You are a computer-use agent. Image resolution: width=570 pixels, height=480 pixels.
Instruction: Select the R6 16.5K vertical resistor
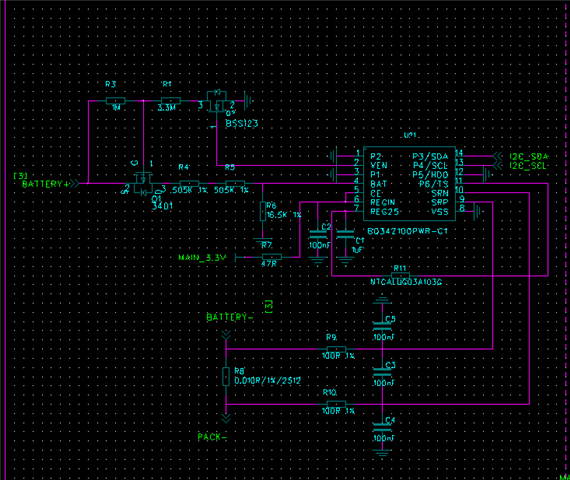263,211
